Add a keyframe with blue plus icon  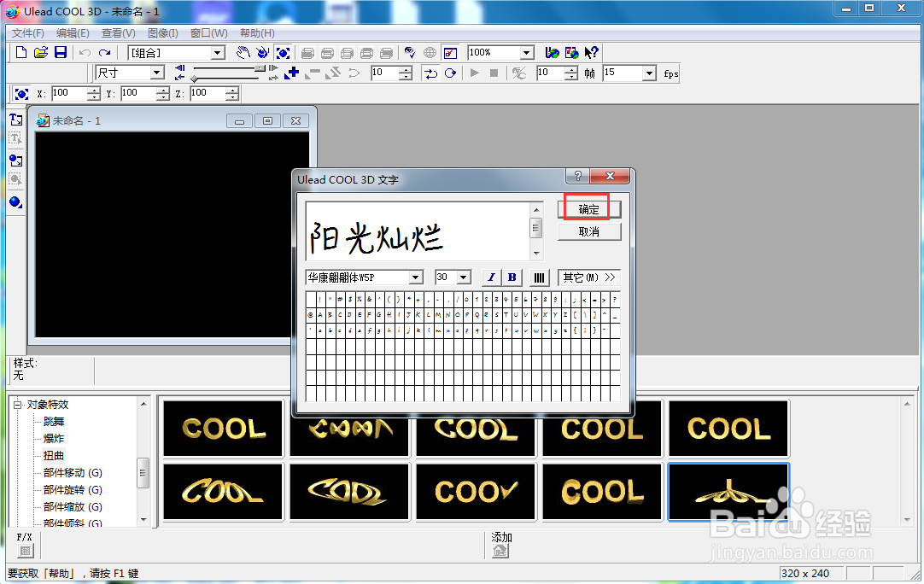tap(292, 73)
